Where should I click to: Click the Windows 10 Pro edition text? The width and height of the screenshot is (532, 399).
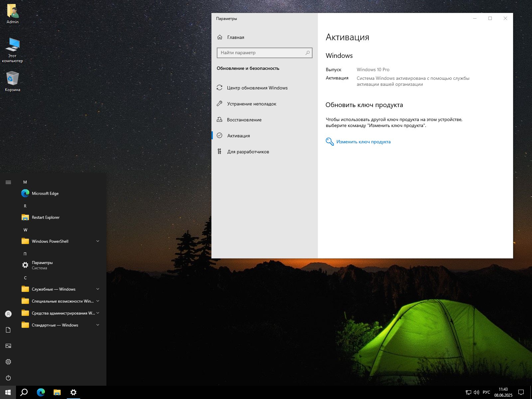373,69
